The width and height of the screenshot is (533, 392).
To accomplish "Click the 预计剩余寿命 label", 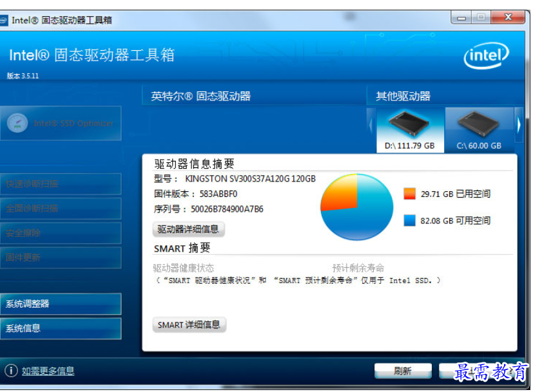I will click(x=358, y=268).
